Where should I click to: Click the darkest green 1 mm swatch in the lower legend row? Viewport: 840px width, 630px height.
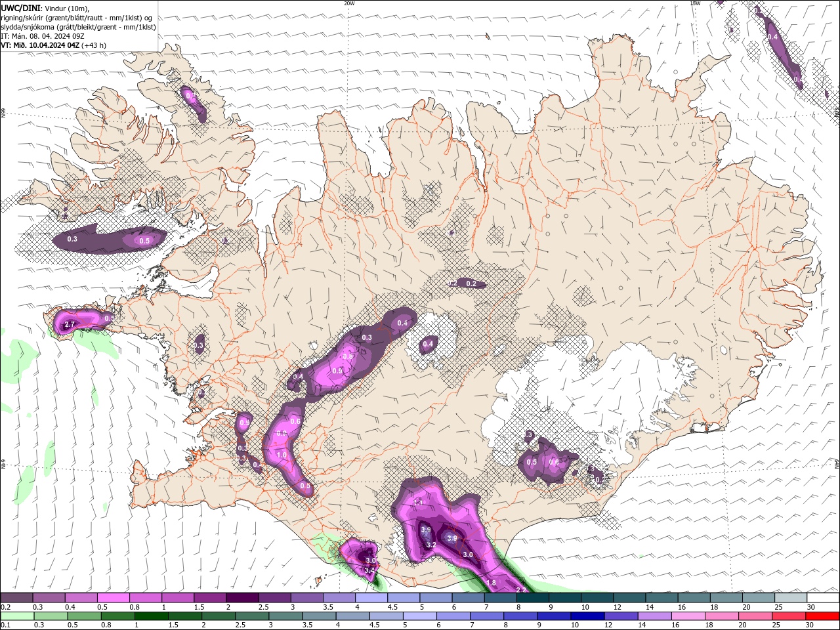tap(152, 616)
